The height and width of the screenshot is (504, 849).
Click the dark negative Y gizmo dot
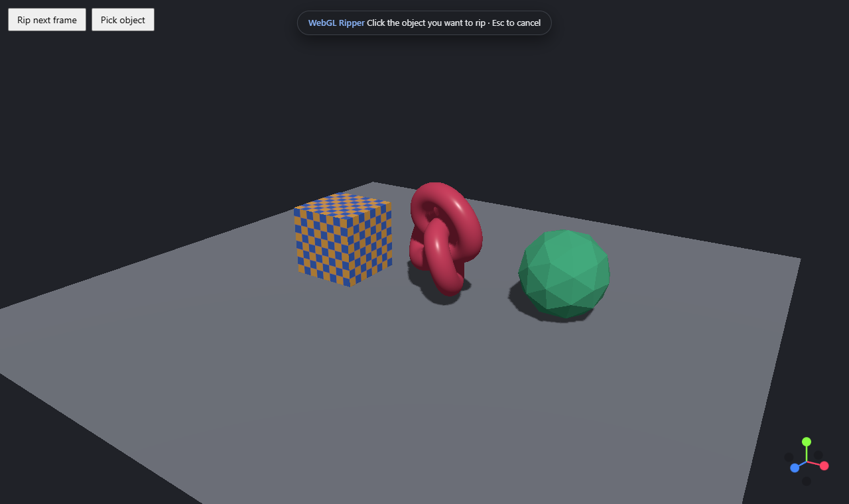click(x=807, y=481)
